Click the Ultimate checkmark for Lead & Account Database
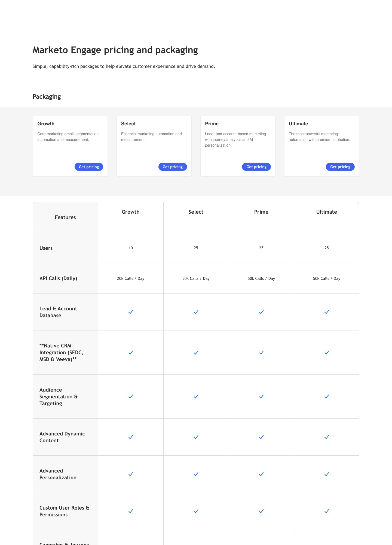The height and width of the screenshot is (545, 392). pos(327,312)
